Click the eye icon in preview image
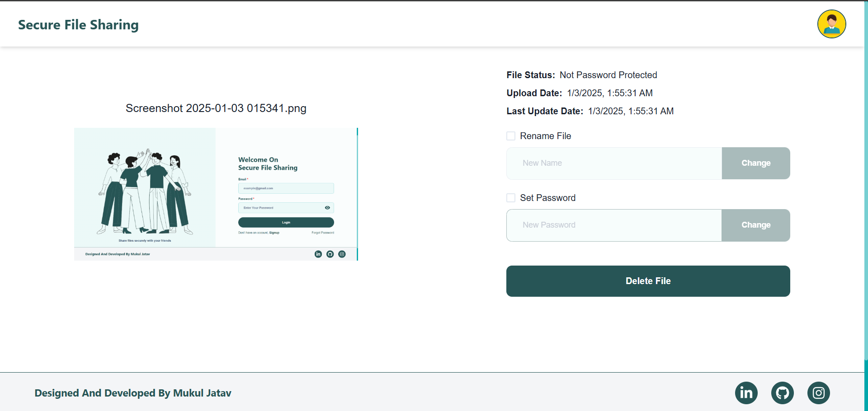Image resolution: width=868 pixels, height=411 pixels. [327, 208]
